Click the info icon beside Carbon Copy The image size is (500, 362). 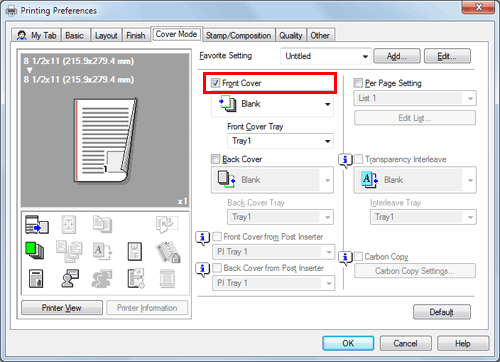pyautogui.click(x=345, y=258)
